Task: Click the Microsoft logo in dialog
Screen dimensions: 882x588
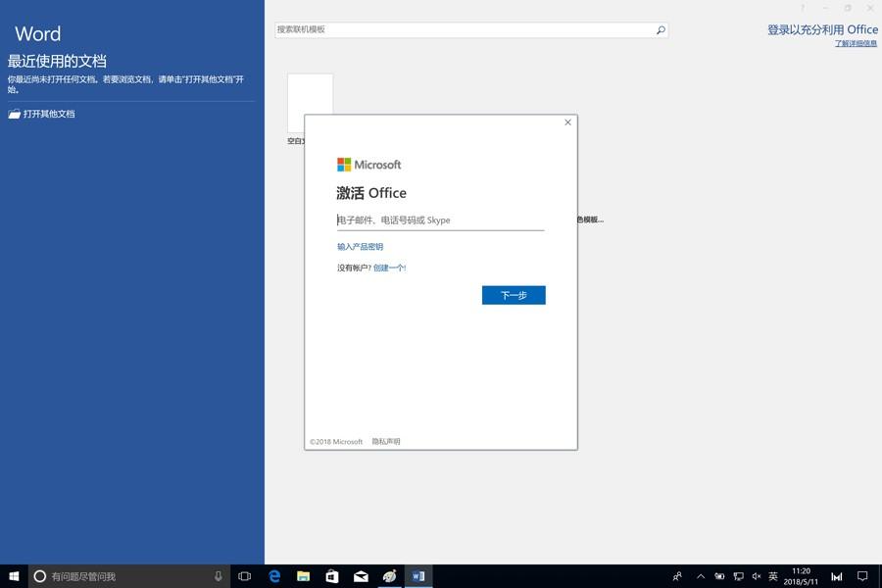Action: [369, 165]
